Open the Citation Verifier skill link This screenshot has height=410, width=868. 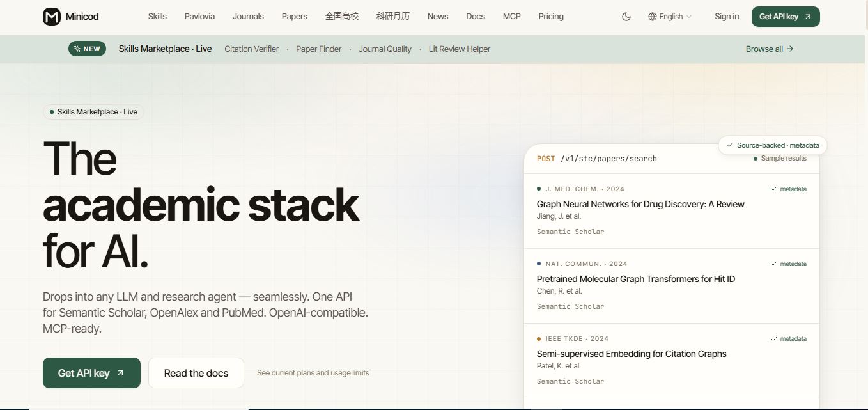point(251,49)
